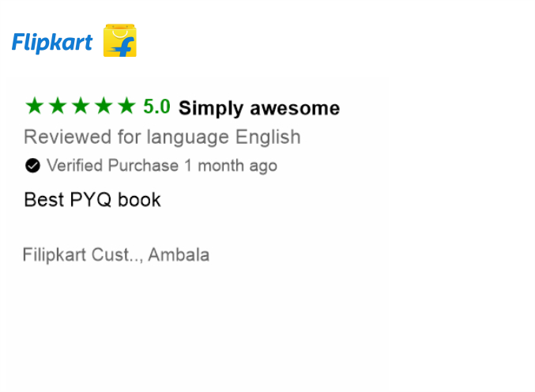Select the "Best PYQ book" review text
535x392 pixels.
(92, 200)
